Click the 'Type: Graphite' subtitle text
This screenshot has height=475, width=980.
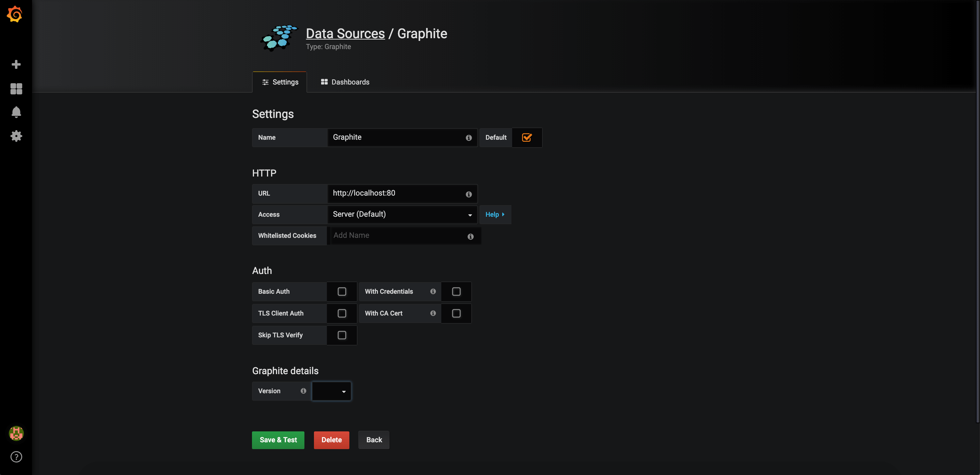coord(328,47)
